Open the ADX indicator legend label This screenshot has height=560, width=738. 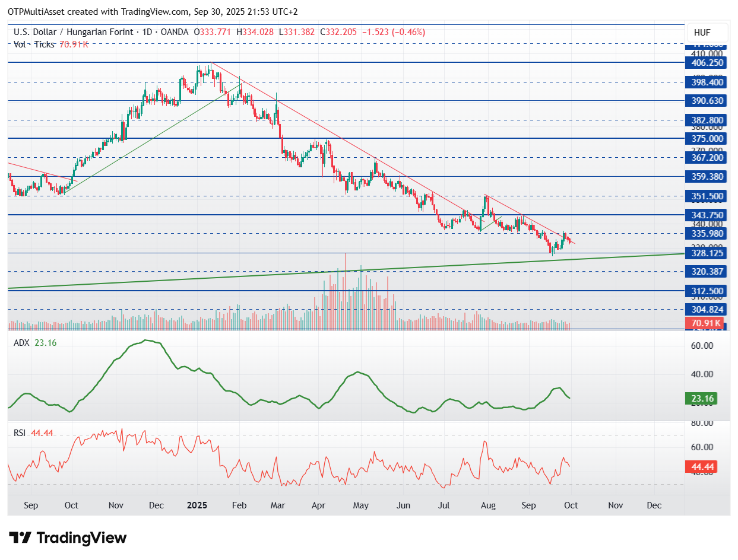pyautogui.click(x=22, y=343)
